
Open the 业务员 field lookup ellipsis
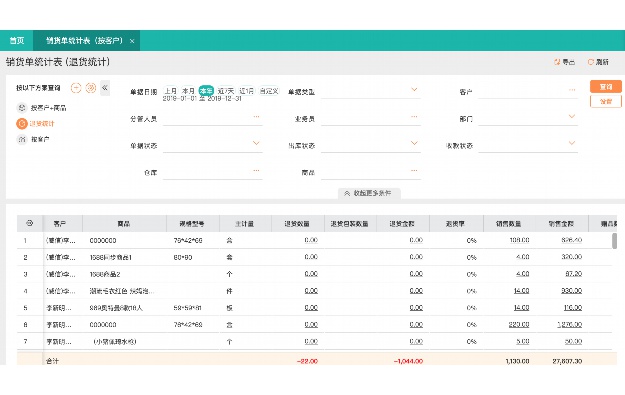(x=414, y=117)
